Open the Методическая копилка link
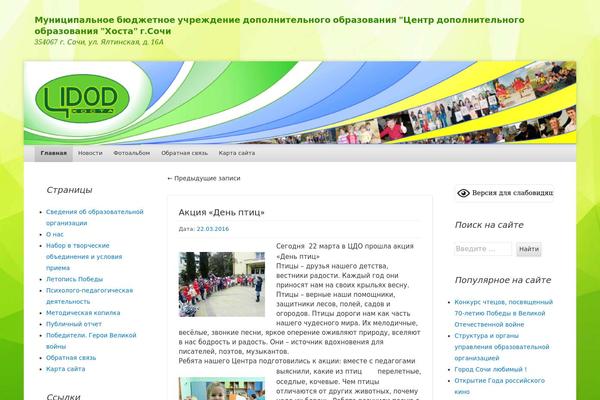 tap(83, 313)
